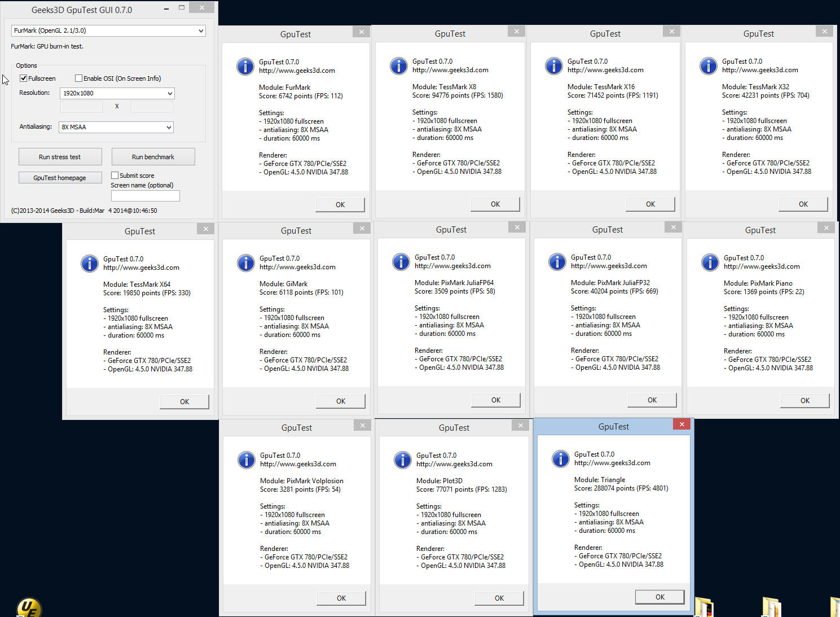Click the info icon in the PixMark Piano dialog
840x617 pixels.
[710, 262]
